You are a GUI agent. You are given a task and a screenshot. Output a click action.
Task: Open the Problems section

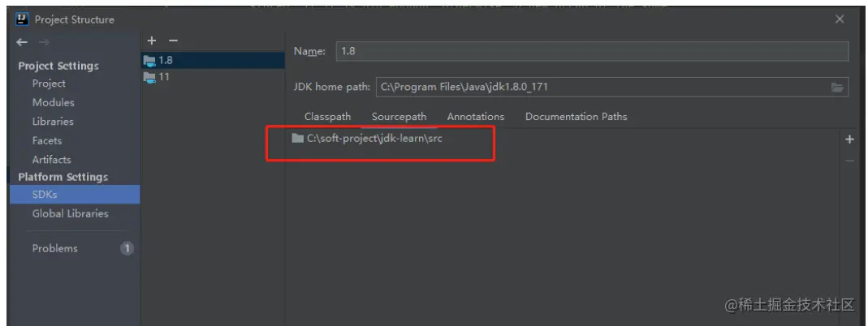[54, 248]
